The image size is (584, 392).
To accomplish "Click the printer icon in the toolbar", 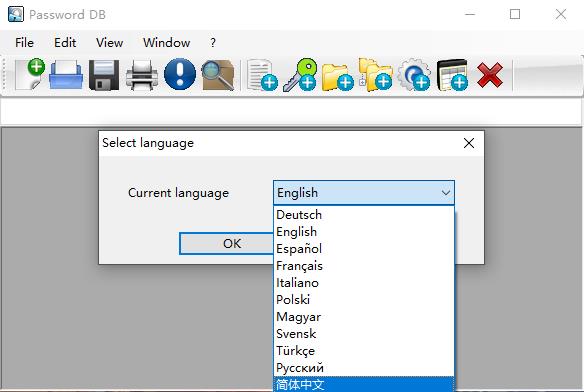I will coord(142,75).
